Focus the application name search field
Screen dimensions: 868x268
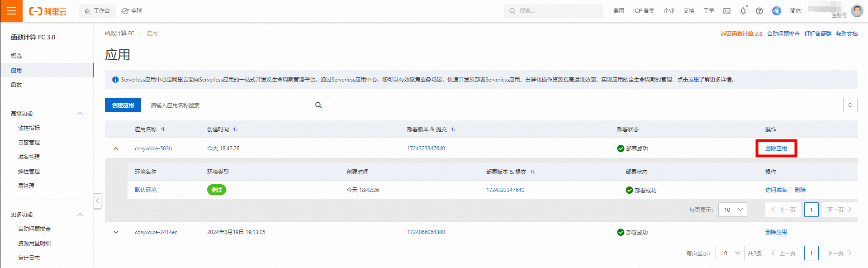pos(228,105)
